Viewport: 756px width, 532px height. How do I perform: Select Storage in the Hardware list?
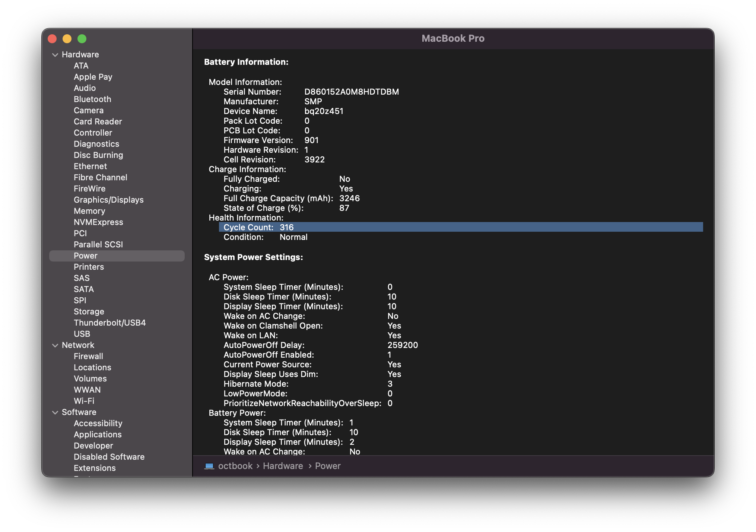tap(89, 311)
